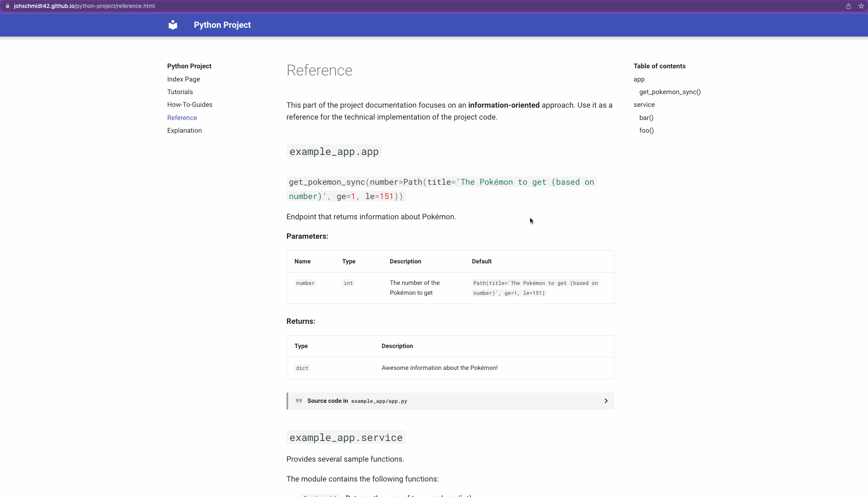Open the How-To-Guides page
This screenshot has height=497, width=868.
pos(190,104)
